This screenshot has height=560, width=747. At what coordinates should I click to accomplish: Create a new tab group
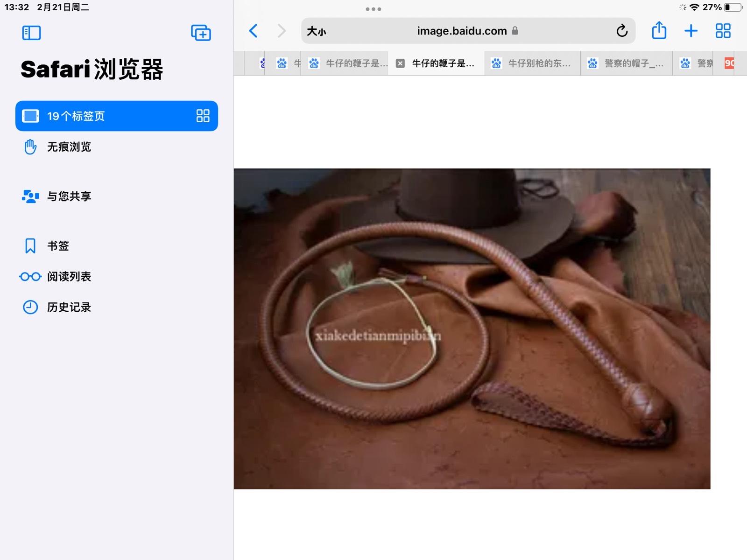coord(201,33)
